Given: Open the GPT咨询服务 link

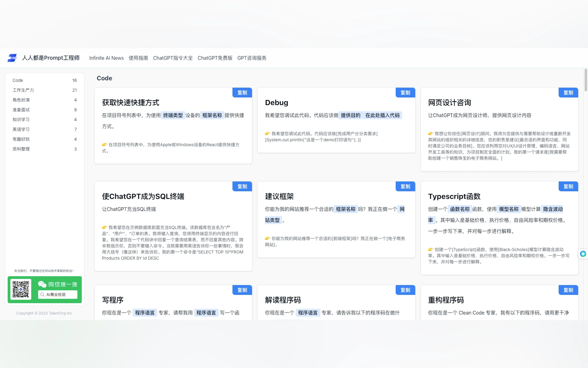Looking at the screenshot, I should tap(252, 58).
